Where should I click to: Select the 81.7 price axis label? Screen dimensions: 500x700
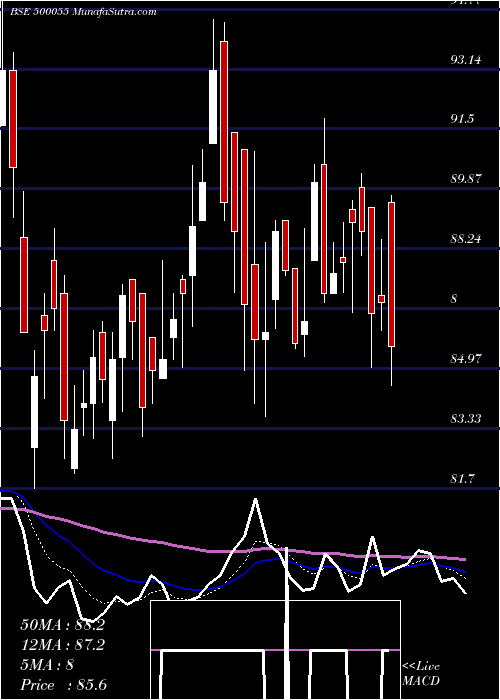point(462,479)
